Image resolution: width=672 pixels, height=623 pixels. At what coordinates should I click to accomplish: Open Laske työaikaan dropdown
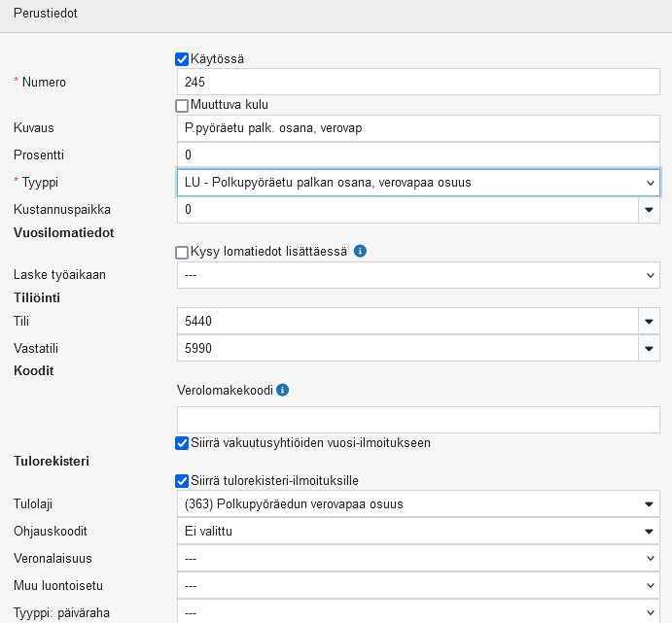coord(418,275)
